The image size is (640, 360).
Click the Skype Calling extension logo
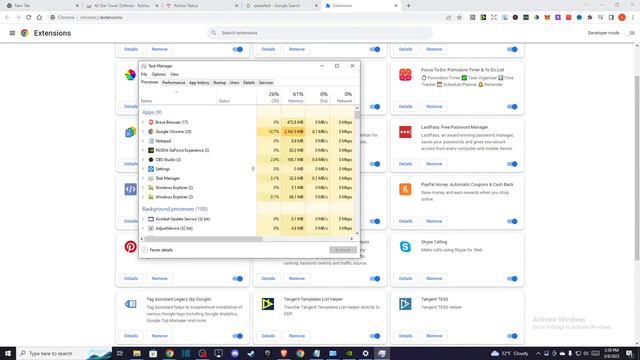pos(405,247)
